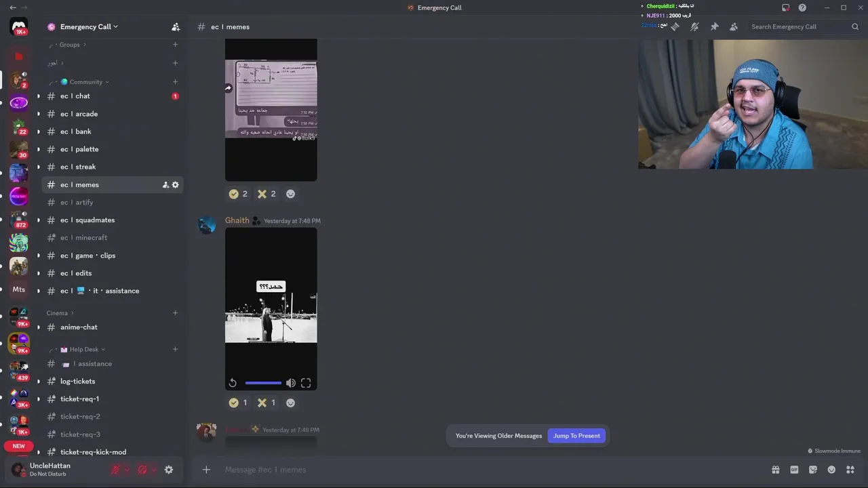The height and width of the screenshot is (488, 868).
Task: Add reaction emoji on the top image message
Action: (x=290, y=194)
